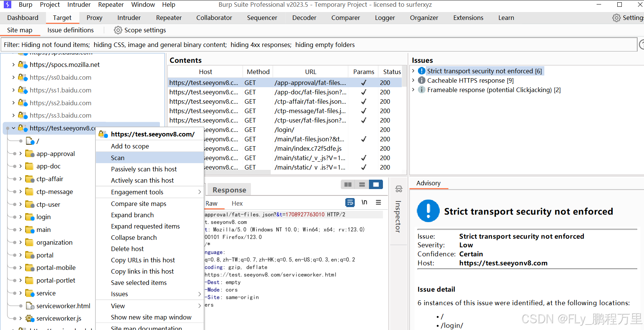
Task: Click the Cacheable HTTPS response info icon
Action: click(x=422, y=80)
